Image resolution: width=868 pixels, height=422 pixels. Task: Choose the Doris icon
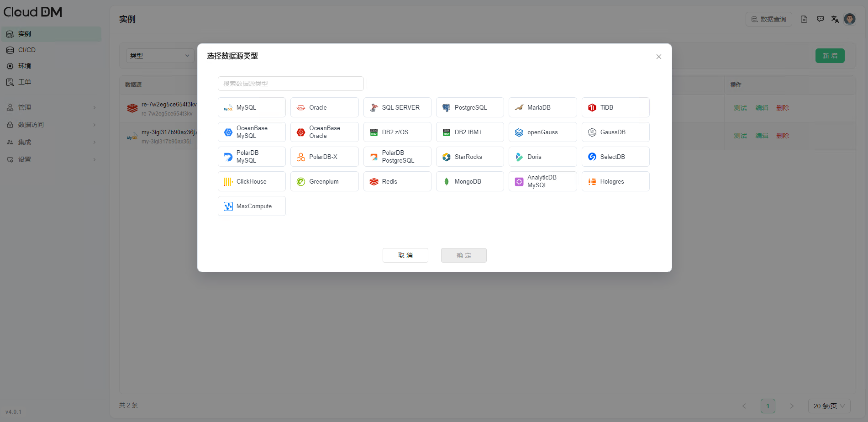[519, 157]
